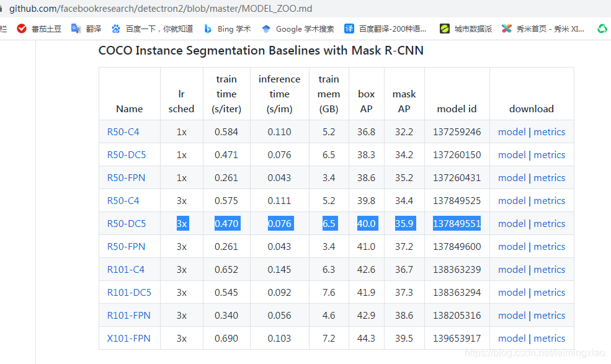Download model for X101-FPN row
Viewport: 611px width, 364px height.
coord(512,338)
